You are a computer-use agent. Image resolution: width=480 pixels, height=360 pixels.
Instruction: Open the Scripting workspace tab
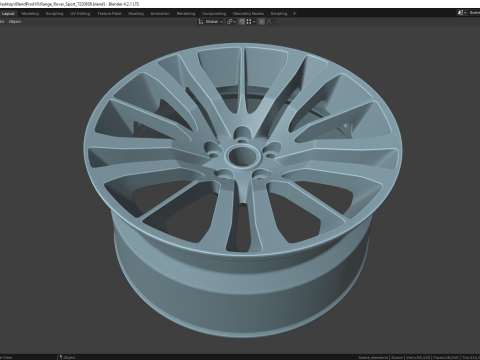tap(279, 14)
